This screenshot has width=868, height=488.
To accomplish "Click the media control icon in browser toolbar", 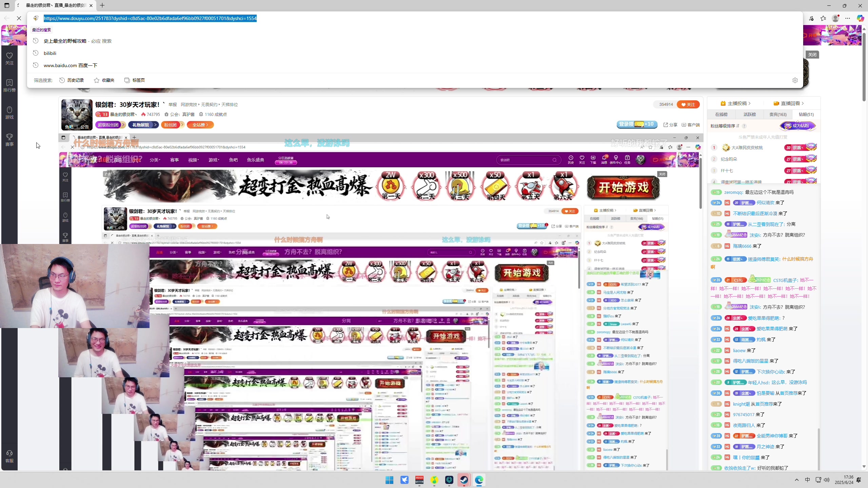I will point(811,18).
